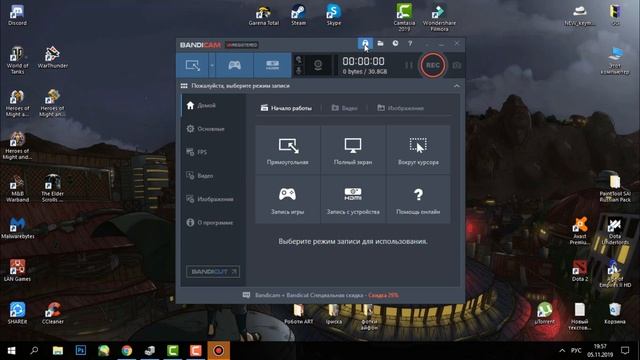
Task: Select the HDMI device recording mode button
Action: coord(272,65)
